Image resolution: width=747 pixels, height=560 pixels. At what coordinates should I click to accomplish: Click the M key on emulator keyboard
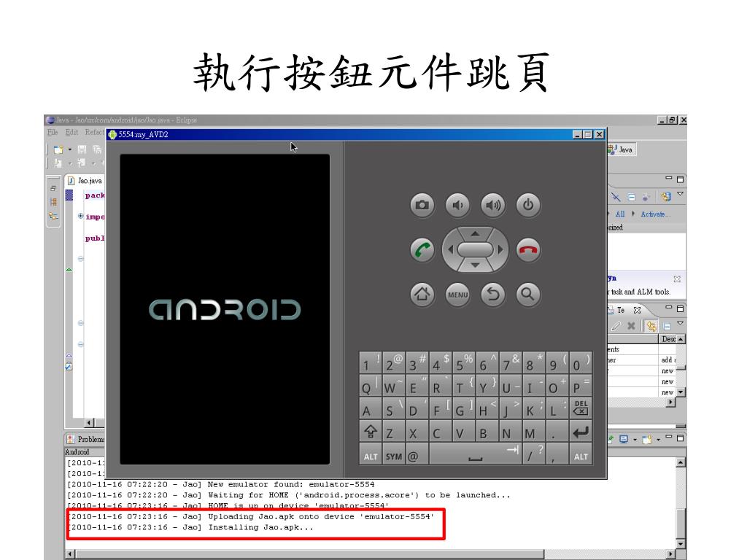[x=533, y=432]
